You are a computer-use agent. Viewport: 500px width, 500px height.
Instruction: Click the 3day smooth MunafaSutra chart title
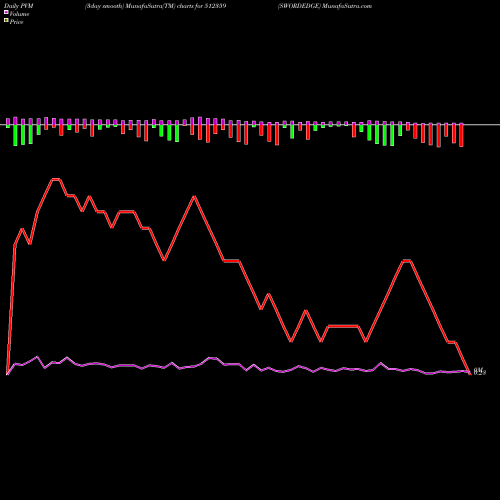[156, 6]
